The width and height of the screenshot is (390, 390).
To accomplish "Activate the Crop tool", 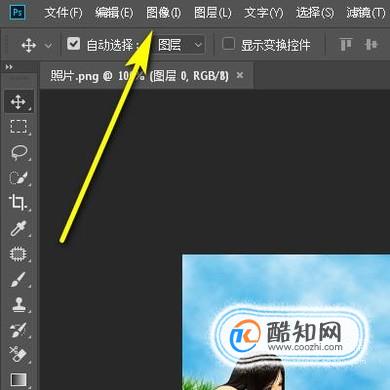I will [x=18, y=203].
